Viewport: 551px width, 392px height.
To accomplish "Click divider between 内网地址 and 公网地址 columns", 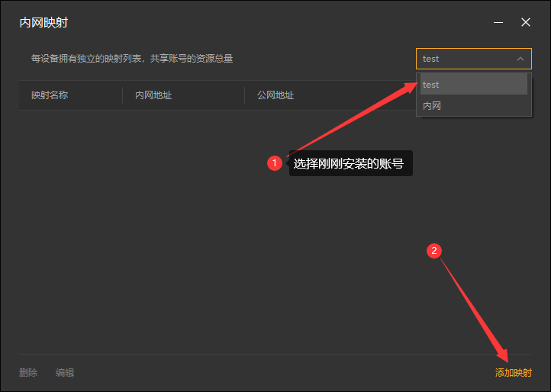I will coord(244,95).
